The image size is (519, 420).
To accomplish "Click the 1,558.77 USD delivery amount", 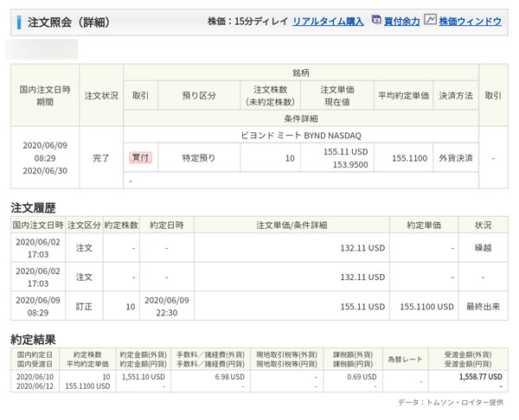I will pos(479,378).
